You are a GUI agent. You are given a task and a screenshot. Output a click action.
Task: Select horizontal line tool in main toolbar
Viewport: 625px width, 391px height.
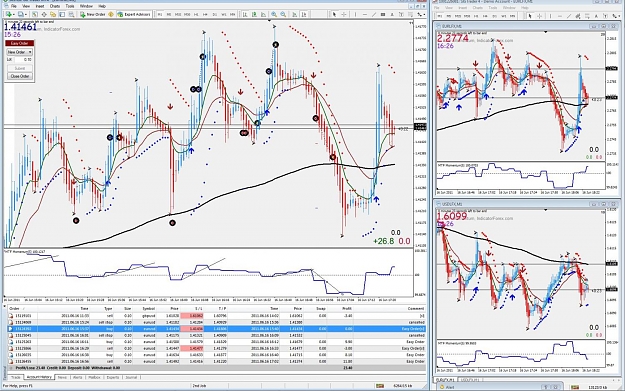coord(365,14)
